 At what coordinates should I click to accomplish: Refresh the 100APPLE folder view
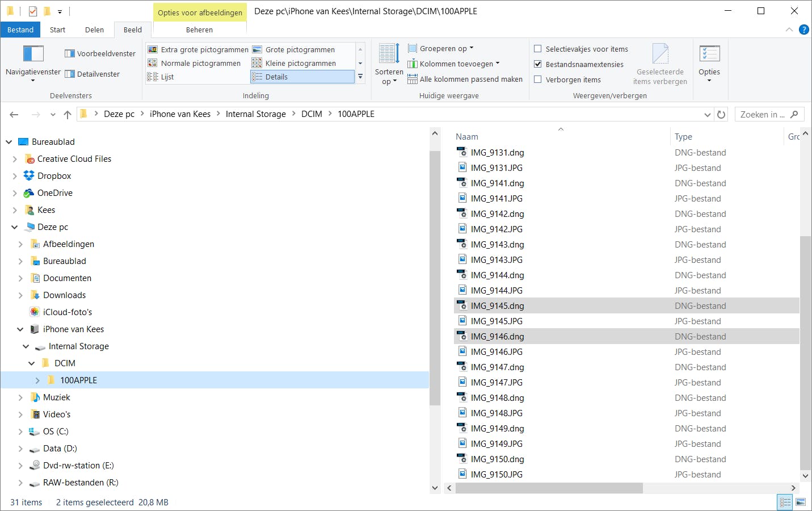721,114
